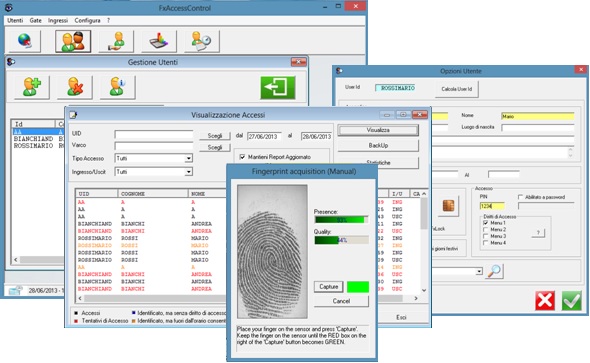The image size is (590, 363).
Task: Click the FxAccessControl eye application icon
Action: coord(8,8)
